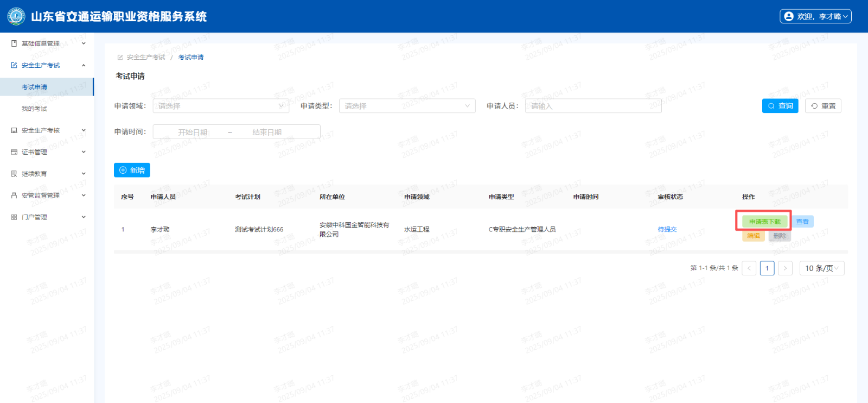Click 查看 for the 李才璐 row
The height and width of the screenshot is (403, 868).
coord(802,222)
